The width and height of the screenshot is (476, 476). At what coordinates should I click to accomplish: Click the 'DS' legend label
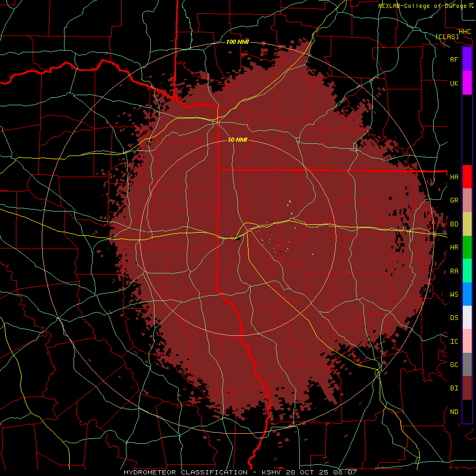coord(454,317)
